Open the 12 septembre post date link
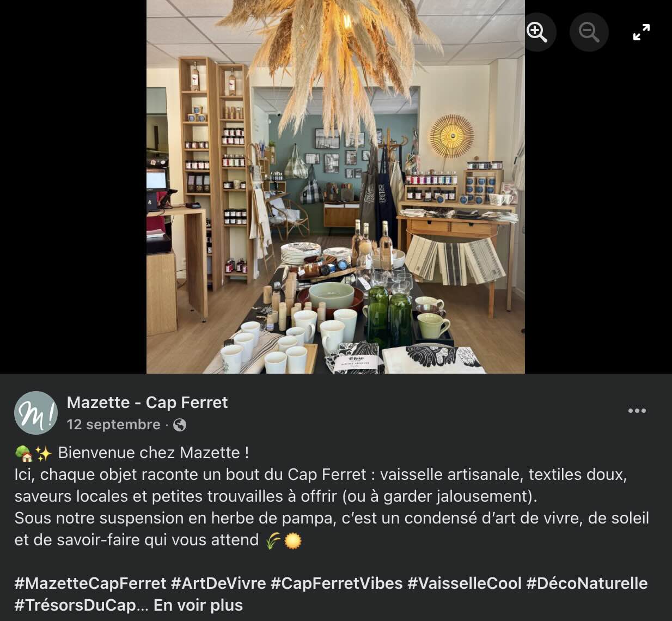Image resolution: width=672 pixels, height=621 pixels. pos(113,424)
